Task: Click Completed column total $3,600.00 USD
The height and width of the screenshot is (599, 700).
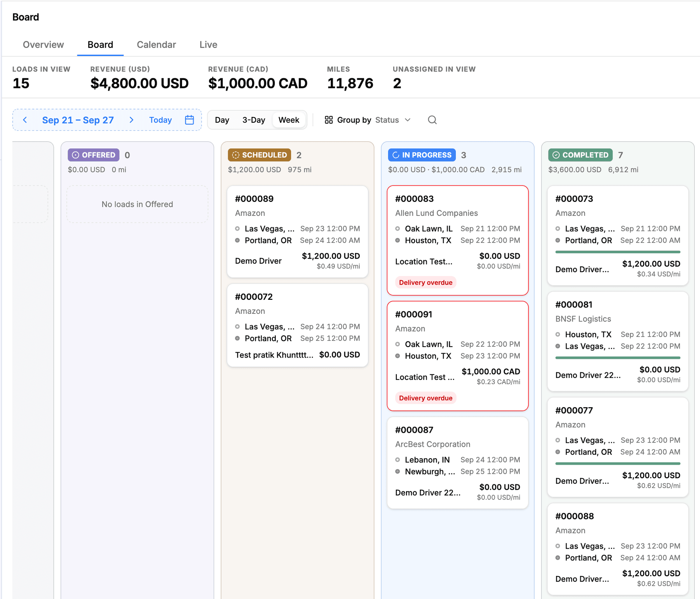Action: (575, 170)
